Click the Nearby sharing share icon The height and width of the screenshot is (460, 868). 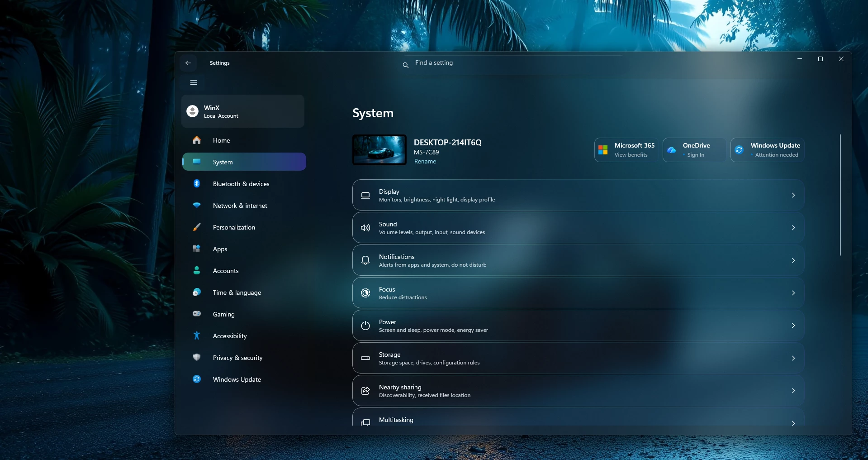pos(365,391)
